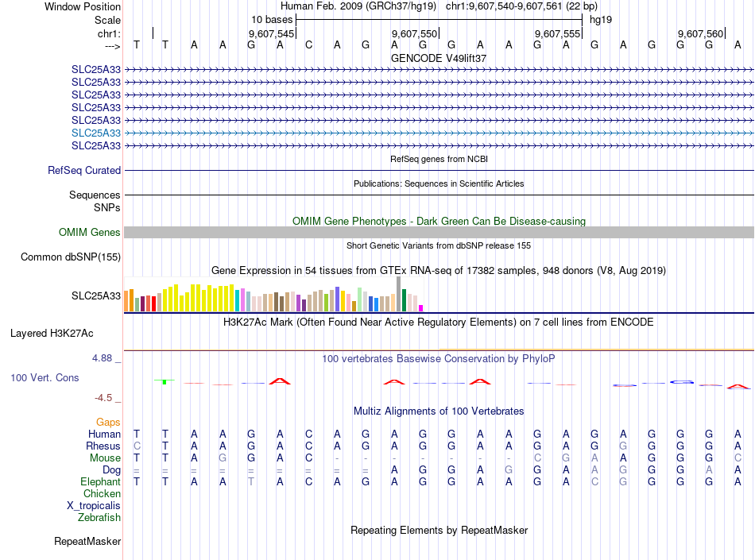Viewport: 755px width, 560px height.
Task: Click the dark green bar in the GTEx chart
Action: [404, 300]
